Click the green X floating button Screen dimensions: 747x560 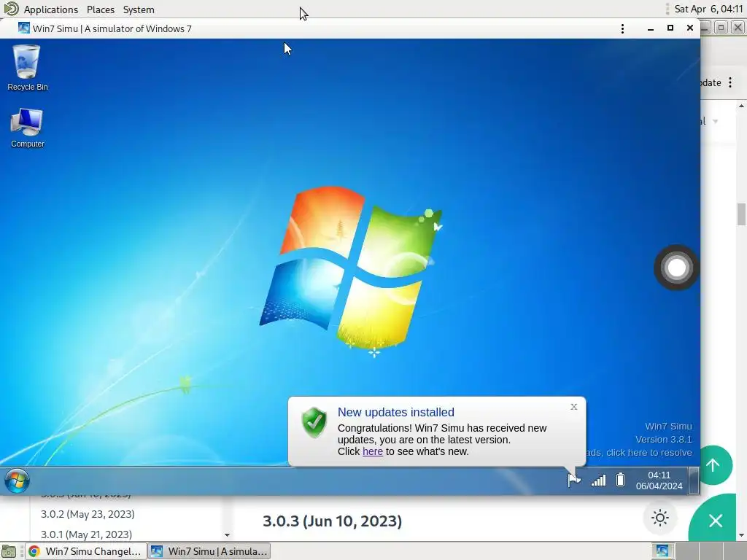pyautogui.click(x=716, y=521)
